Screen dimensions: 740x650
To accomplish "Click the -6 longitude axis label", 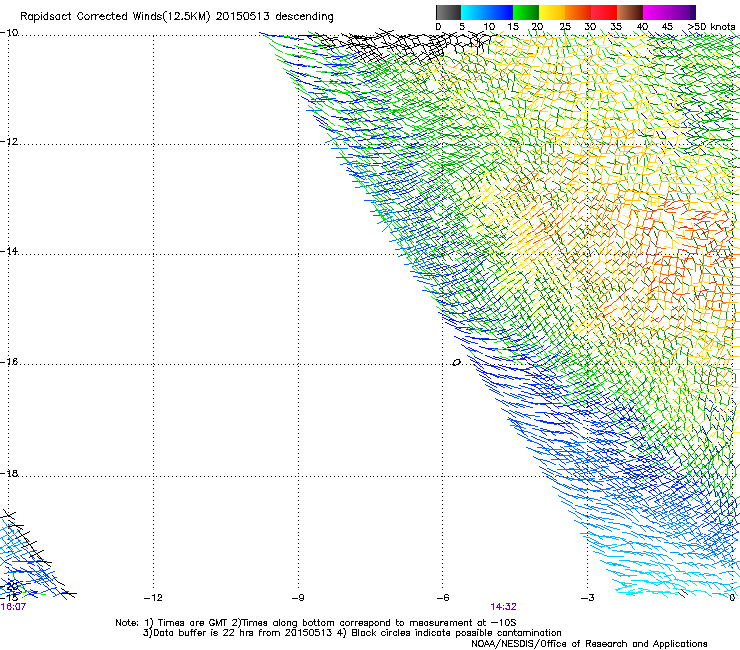I will pos(443,598).
